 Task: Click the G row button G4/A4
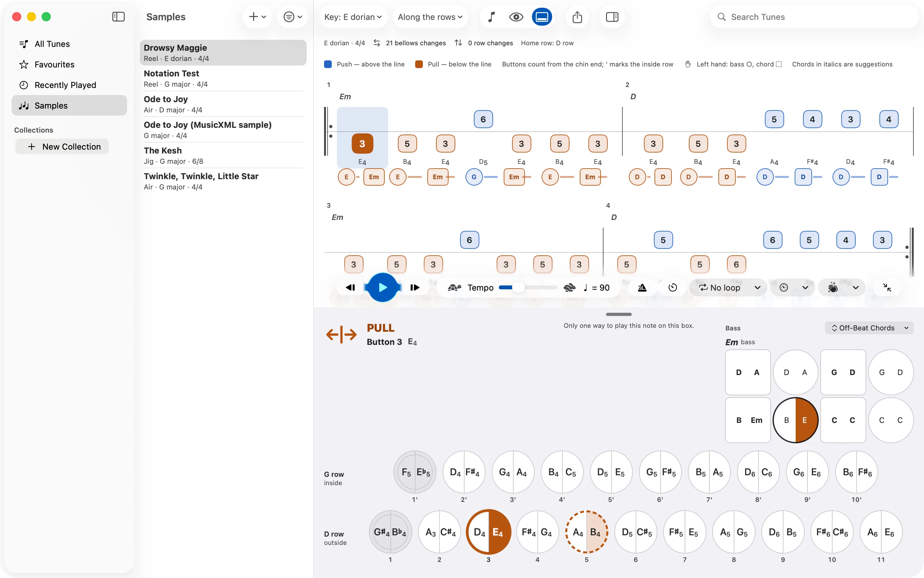(x=513, y=472)
